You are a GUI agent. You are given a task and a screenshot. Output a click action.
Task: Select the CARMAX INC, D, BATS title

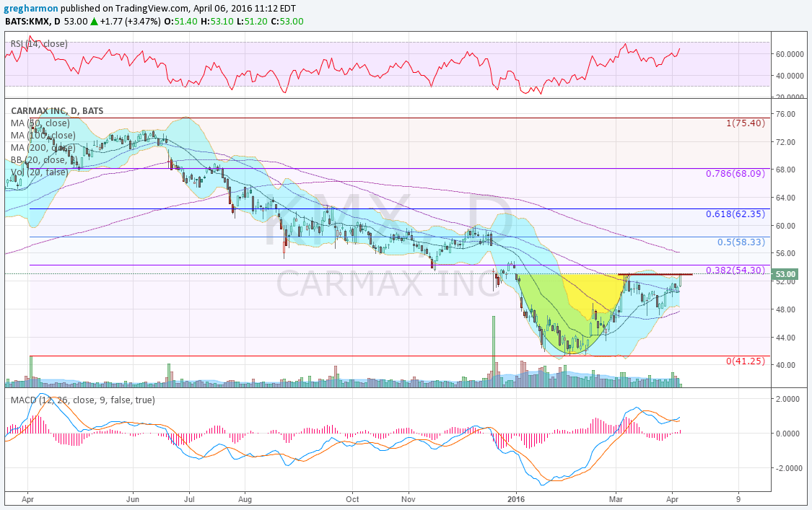pos(57,110)
